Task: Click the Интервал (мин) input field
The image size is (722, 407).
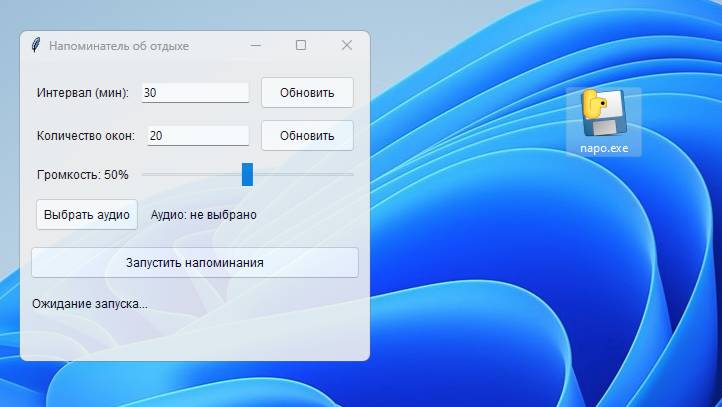Action: pyautogui.click(x=195, y=93)
